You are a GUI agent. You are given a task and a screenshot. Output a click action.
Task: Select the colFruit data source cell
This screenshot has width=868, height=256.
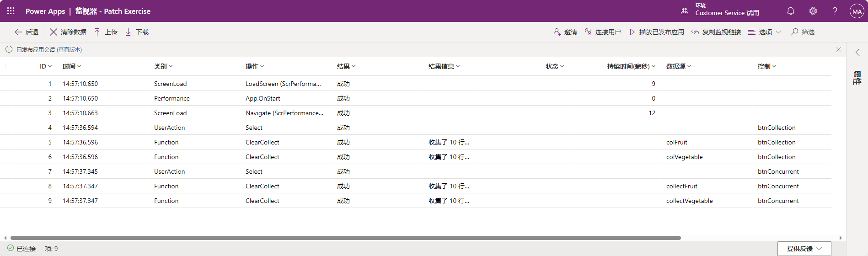(x=677, y=142)
